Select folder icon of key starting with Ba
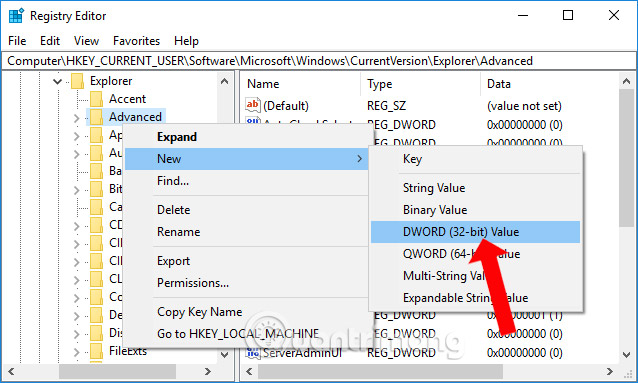Screen dimensions: 638x383 click(96, 171)
